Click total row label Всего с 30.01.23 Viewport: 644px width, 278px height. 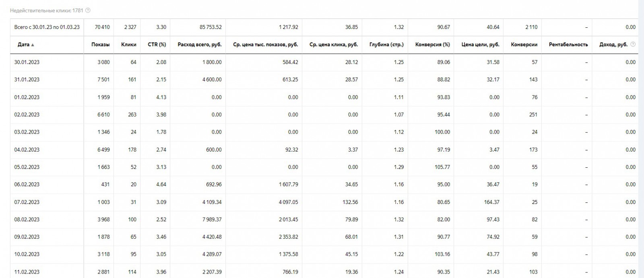47,27
